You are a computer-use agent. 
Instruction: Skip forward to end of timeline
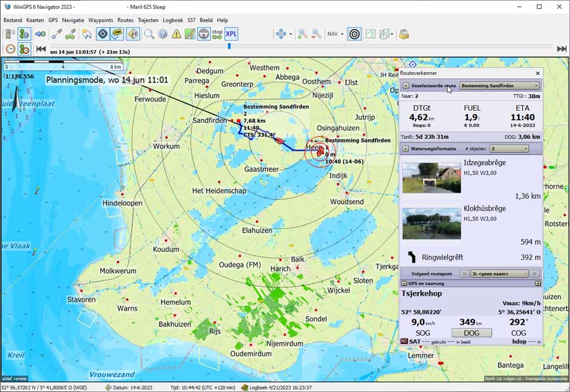(x=562, y=49)
